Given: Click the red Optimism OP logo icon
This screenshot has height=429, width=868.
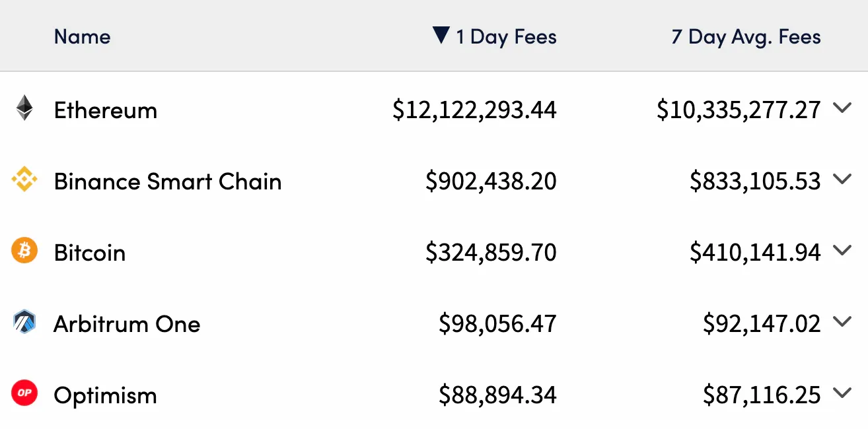Looking at the screenshot, I should (x=24, y=393).
